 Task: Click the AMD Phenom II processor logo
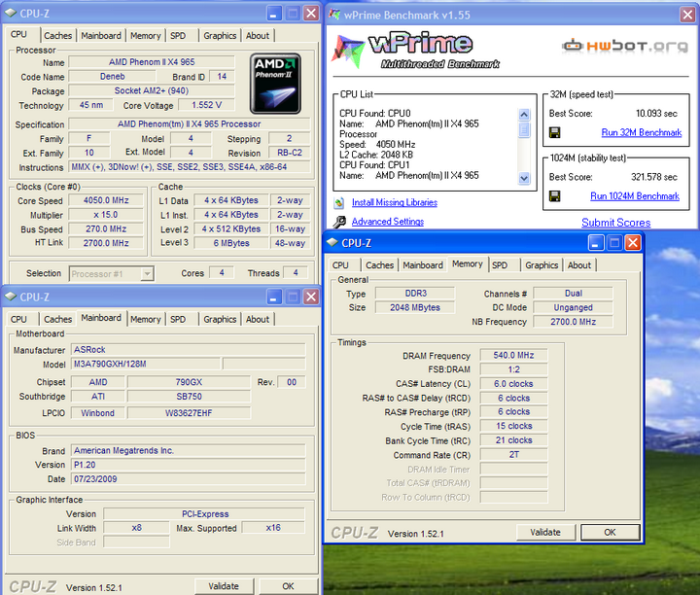tap(275, 84)
